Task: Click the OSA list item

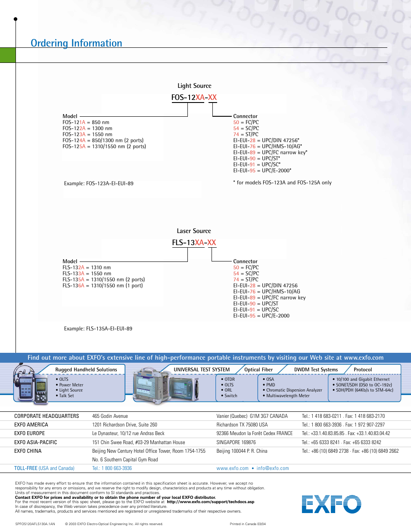Action: [268, 380]
